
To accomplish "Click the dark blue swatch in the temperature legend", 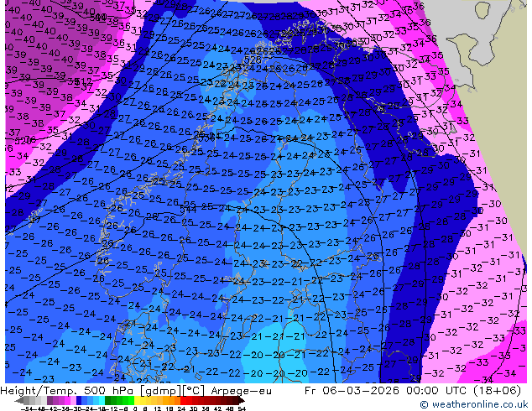I will (79, 401).
